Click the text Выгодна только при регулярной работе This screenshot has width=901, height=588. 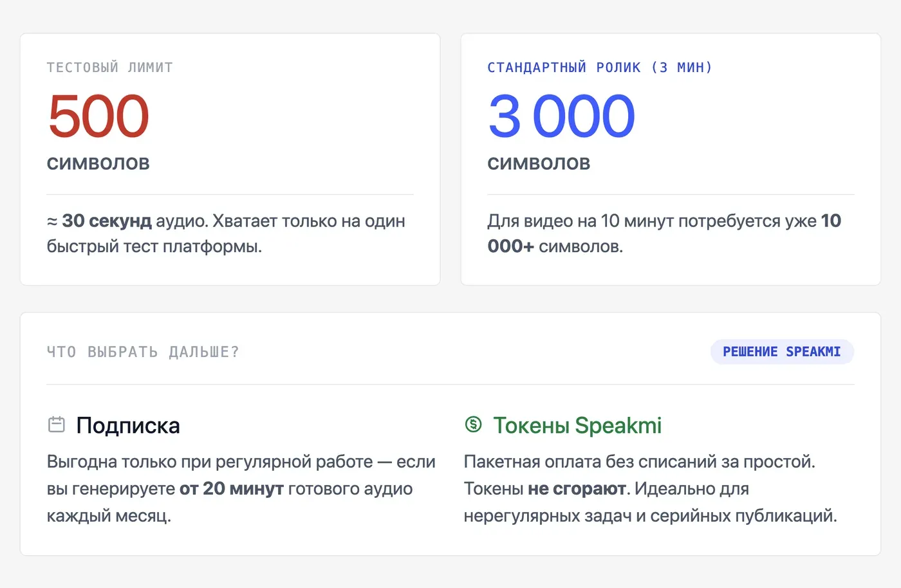[x=210, y=461]
